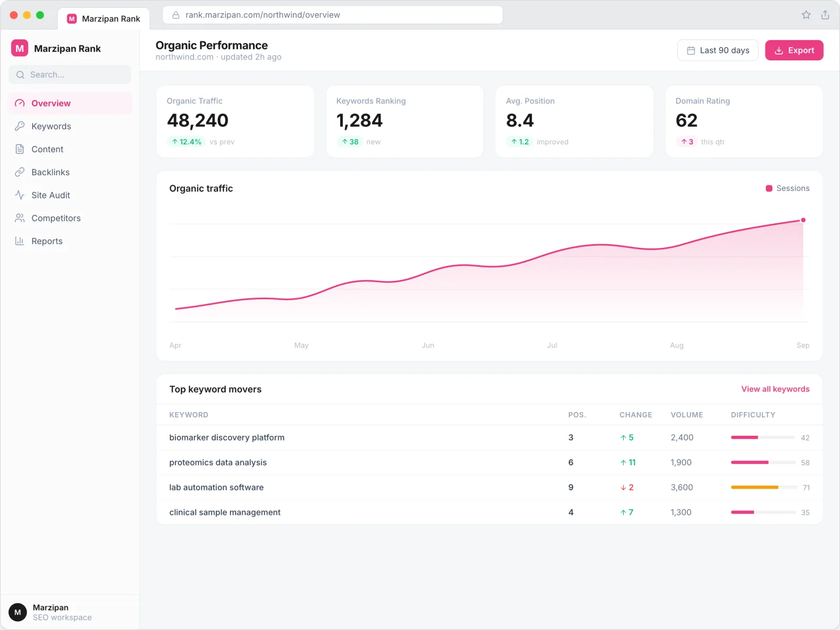Click the 'Top keyword movers' heading
The height and width of the screenshot is (630, 840).
pyautogui.click(x=215, y=389)
